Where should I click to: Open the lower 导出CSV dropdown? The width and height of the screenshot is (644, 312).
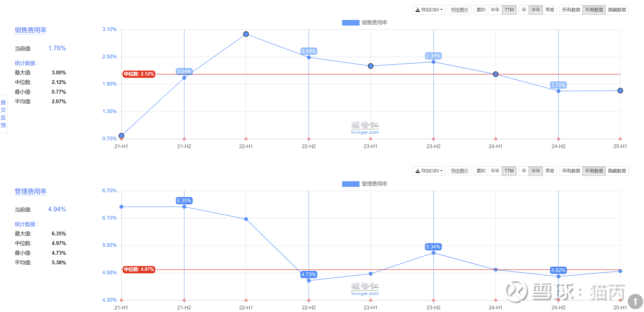pyautogui.click(x=429, y=171)
